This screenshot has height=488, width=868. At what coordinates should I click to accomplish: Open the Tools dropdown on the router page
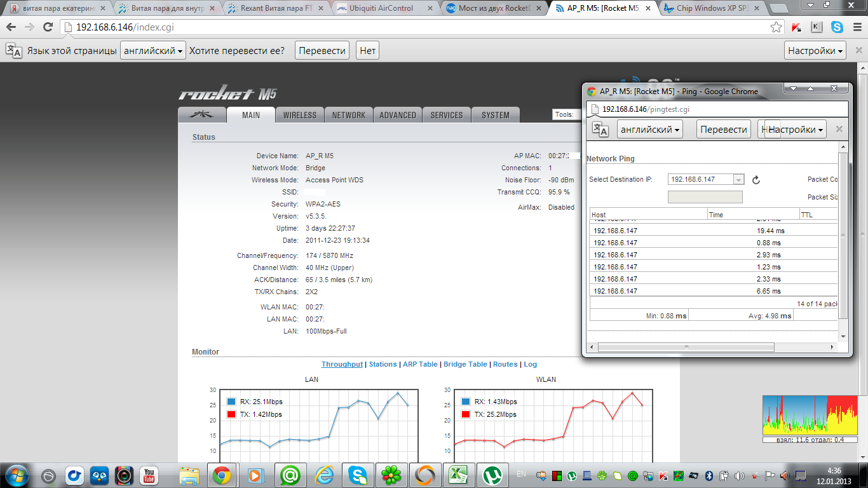pyautogui.click(x=567, y=115)
